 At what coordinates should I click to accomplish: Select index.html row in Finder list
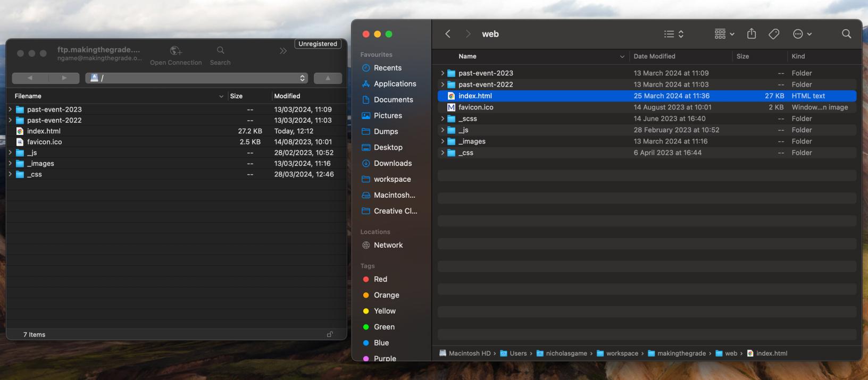coord(647,96)
